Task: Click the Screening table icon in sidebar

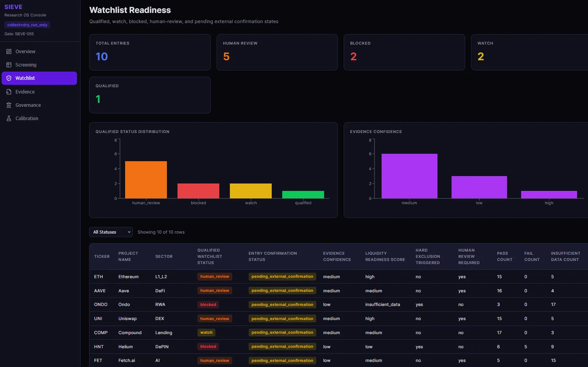Action: (9, 65)
